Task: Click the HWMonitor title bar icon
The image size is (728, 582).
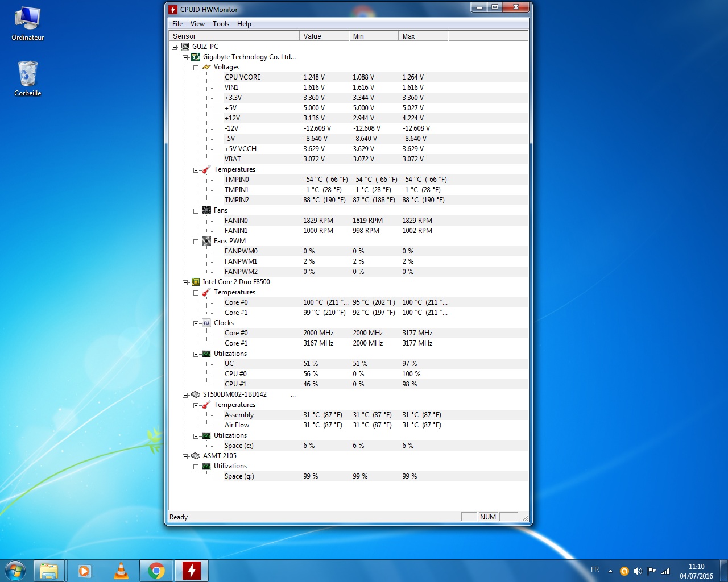Action: click(x=173, y=9)
